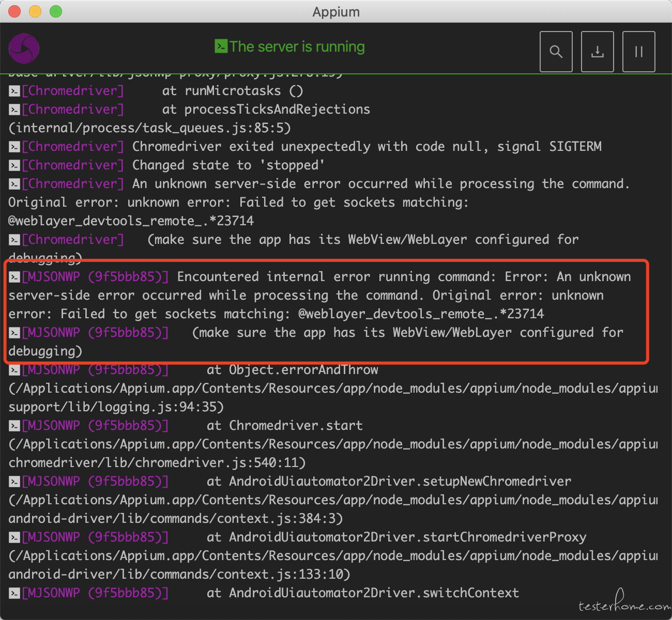
Task: Click log icon for 'at runMicrotasks ()' line
Action: 14,91
